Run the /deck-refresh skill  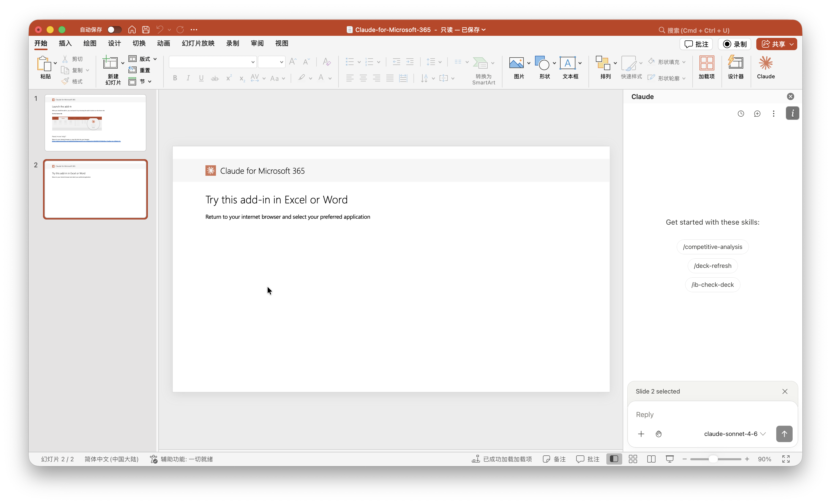[712, 266]
